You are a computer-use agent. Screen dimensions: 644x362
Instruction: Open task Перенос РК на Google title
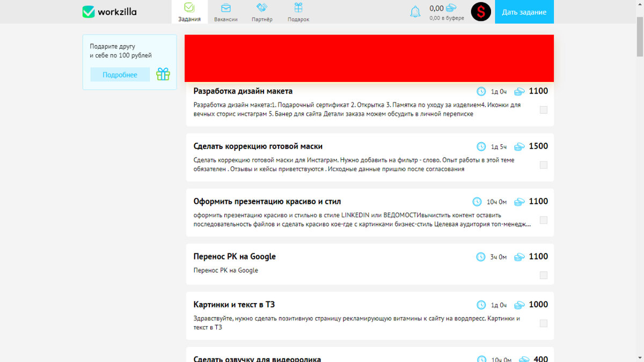(x=235, y=256)
